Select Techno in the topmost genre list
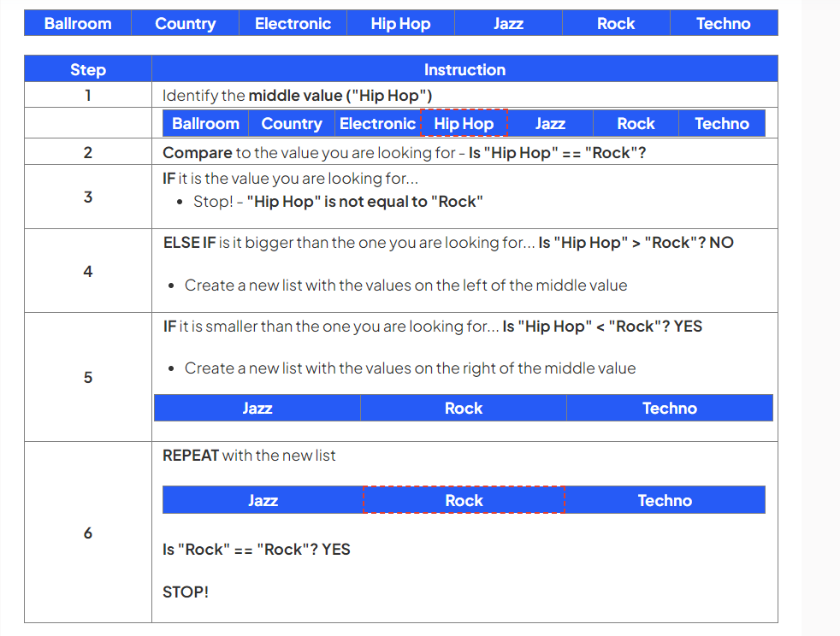The width and height of the screenshot is (840, 636). (723, 23)
